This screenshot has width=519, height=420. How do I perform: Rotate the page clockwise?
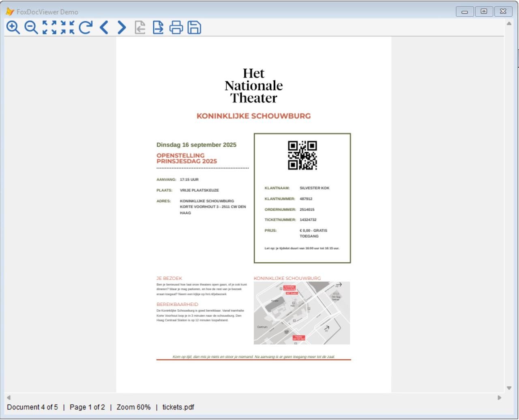(85, 28)
